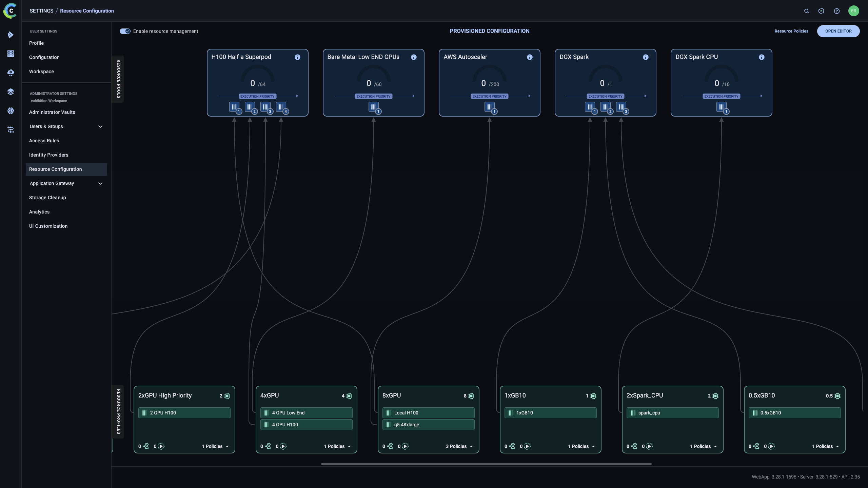Click the pipelines icon in left sidebar
The image size is (868, 488).
click(11, 130)
